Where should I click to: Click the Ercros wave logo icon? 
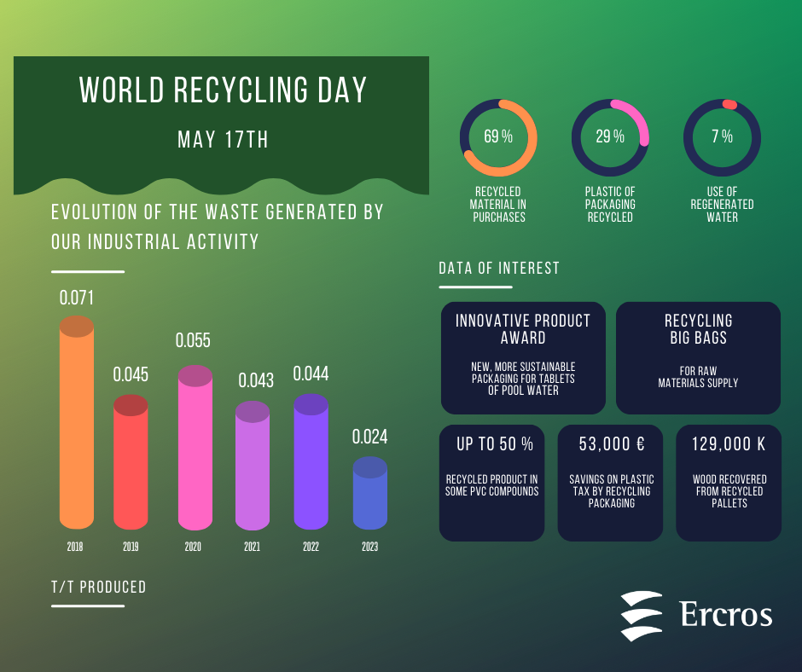click(x=642, y=615)
